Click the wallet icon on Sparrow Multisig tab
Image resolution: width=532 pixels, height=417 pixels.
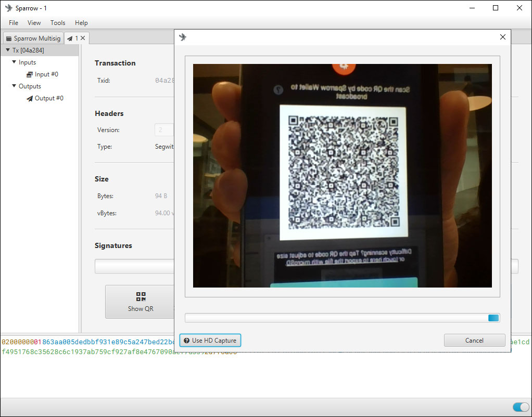point(9,38)
